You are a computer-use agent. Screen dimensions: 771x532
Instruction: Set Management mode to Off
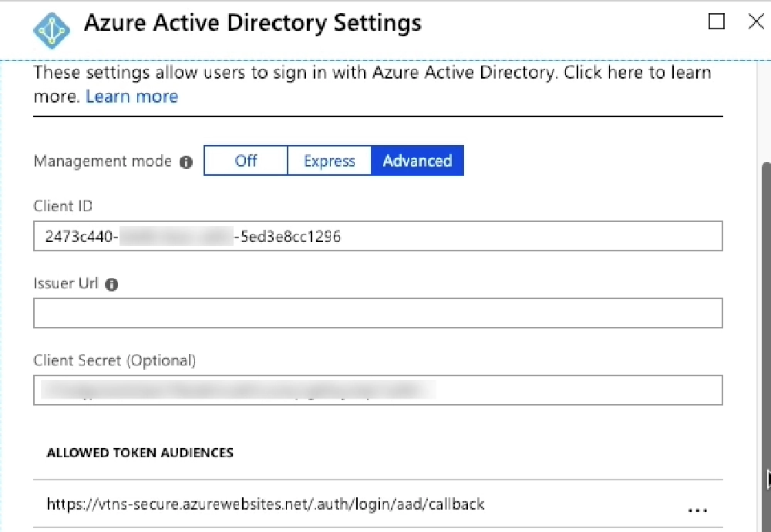pos(246,160)
